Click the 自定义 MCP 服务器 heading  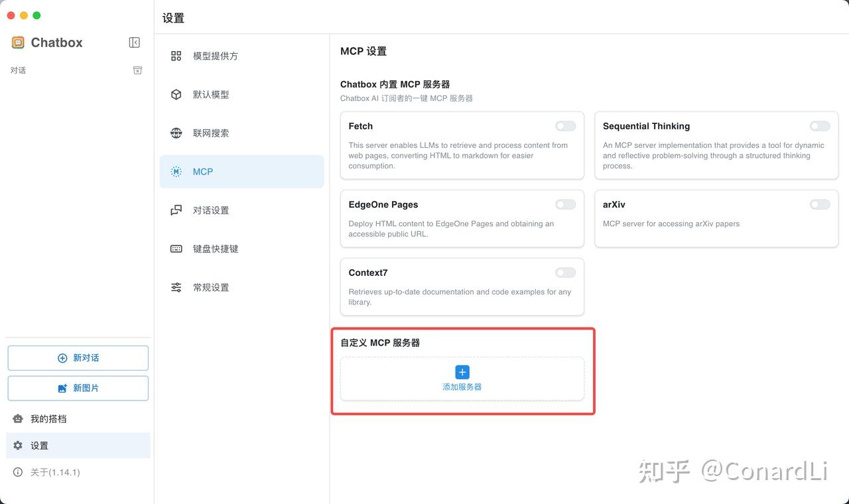(380, 343)
